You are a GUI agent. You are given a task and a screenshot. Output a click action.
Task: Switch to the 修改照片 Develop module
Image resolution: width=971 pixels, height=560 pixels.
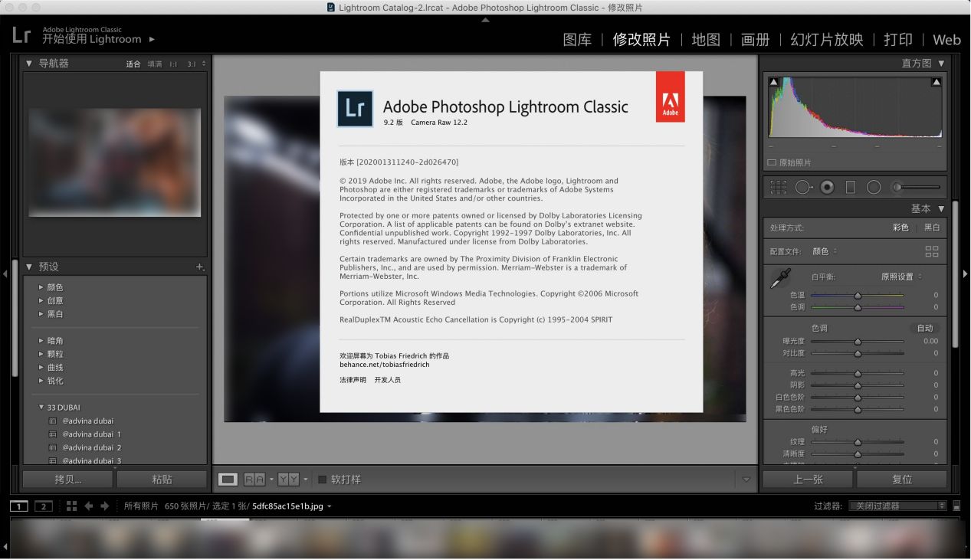[641, 40]
